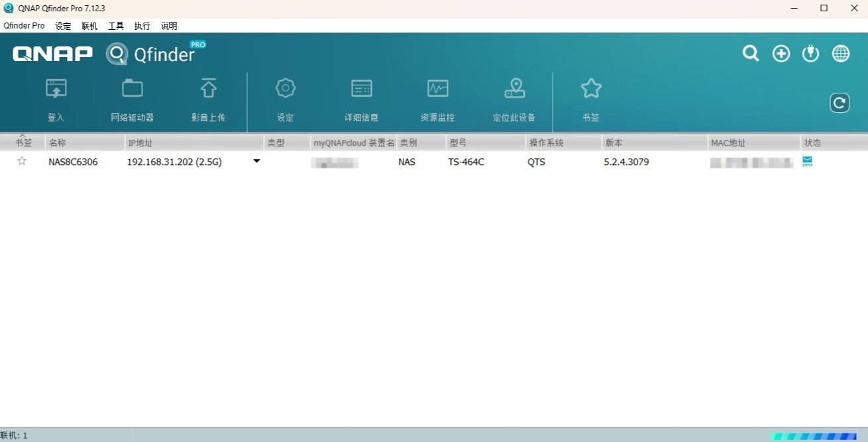Screen dimensions: 868x442
Task: Click the add device plus icon
Action: pyautogui.click(x=781, y=54)
